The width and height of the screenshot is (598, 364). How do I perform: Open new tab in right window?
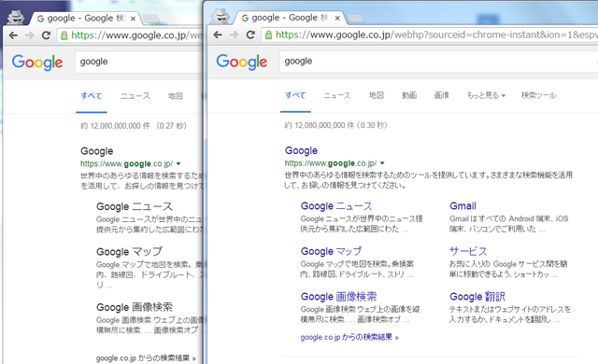click(355, 18)
